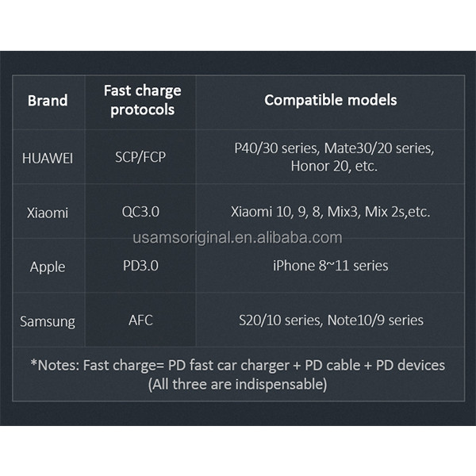Click the AFC protocol cell
This screenshot has width=476, height=476.
[140, 320]
